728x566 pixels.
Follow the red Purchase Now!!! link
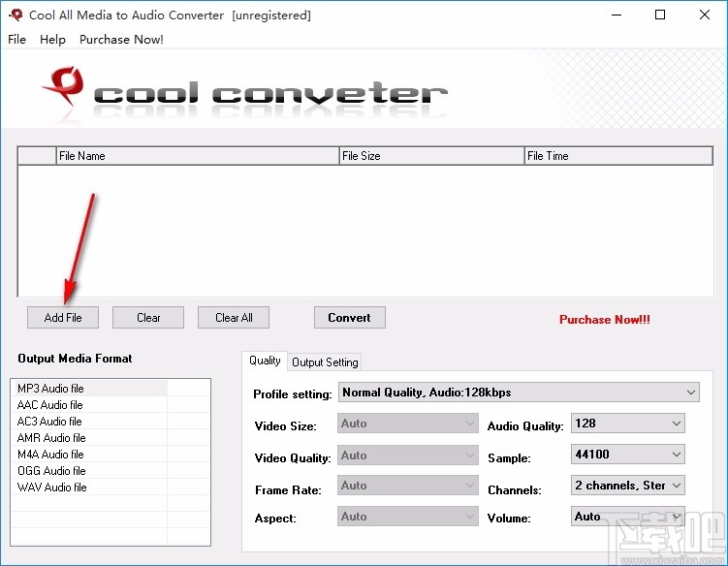[605, 320]
